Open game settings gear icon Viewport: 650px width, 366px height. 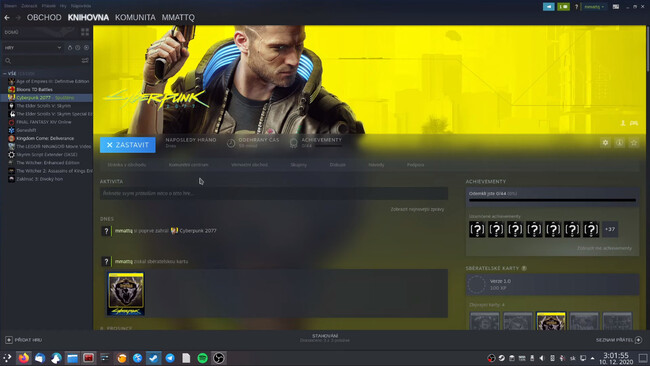(605, 143)
